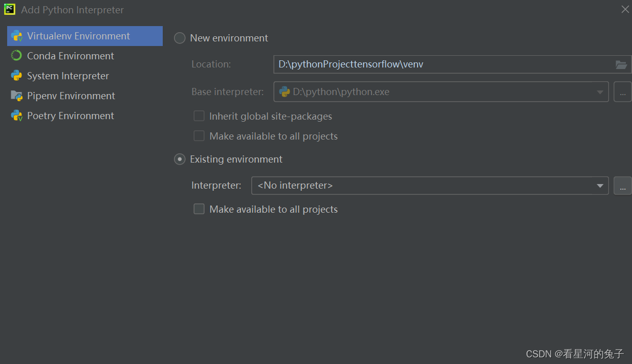This screenshot has width=632, height=364.
Task: Switch to Conda Environment section
Action: pyautogui.click(x=71, y=56)
